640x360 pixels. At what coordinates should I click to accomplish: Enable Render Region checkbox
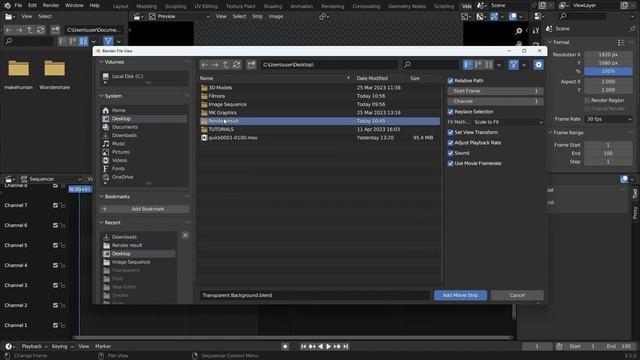587,100
